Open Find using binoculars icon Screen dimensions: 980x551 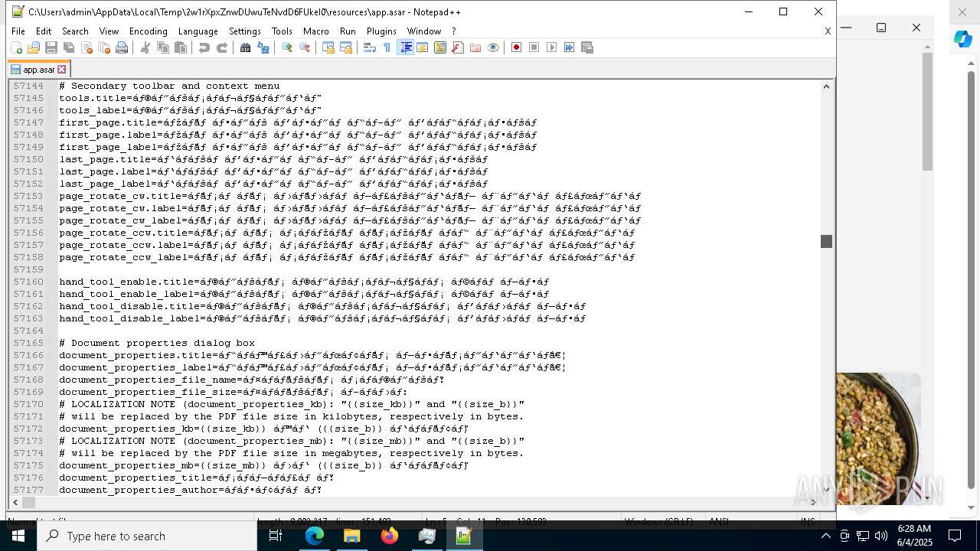[x=246, y=47]
